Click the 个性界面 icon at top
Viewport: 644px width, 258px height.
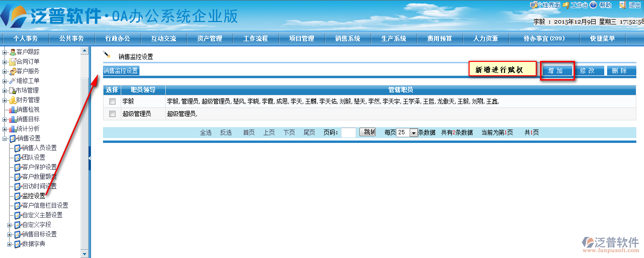point(533,5)
